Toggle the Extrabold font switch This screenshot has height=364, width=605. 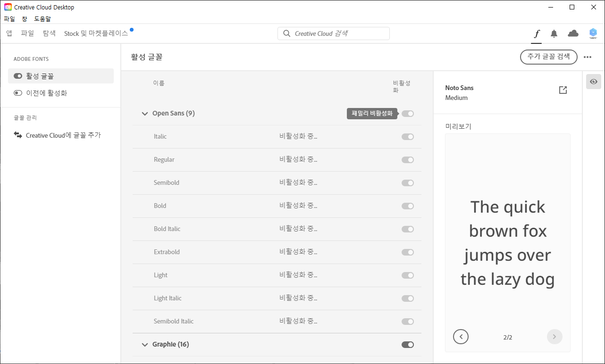tap(408, 252)
